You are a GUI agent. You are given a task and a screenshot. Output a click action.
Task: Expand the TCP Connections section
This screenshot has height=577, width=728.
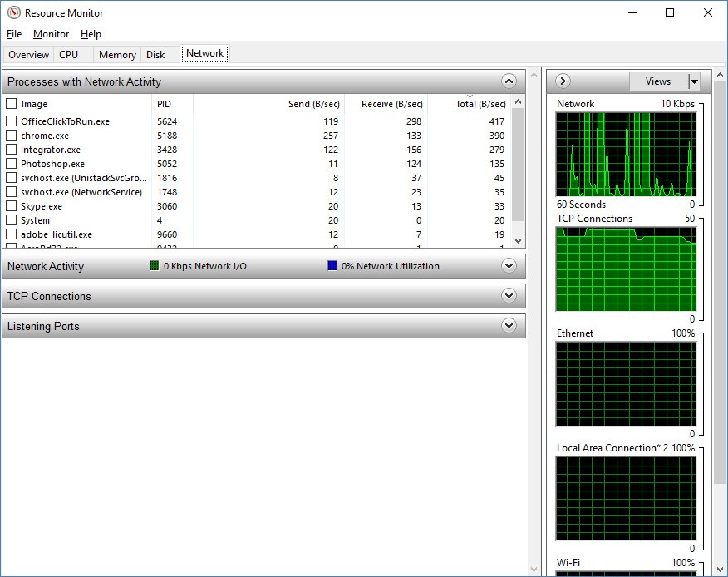click(x=509, y=296)
